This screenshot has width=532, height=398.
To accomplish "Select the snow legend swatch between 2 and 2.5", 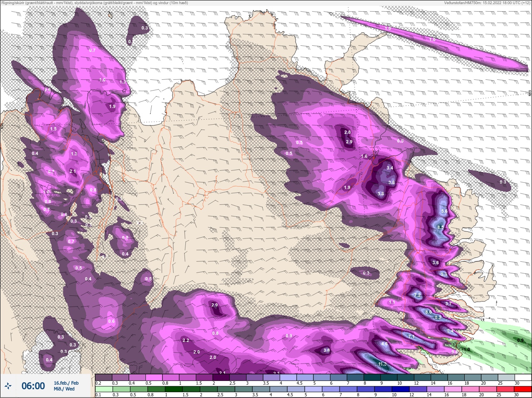I will pos(221,377).
